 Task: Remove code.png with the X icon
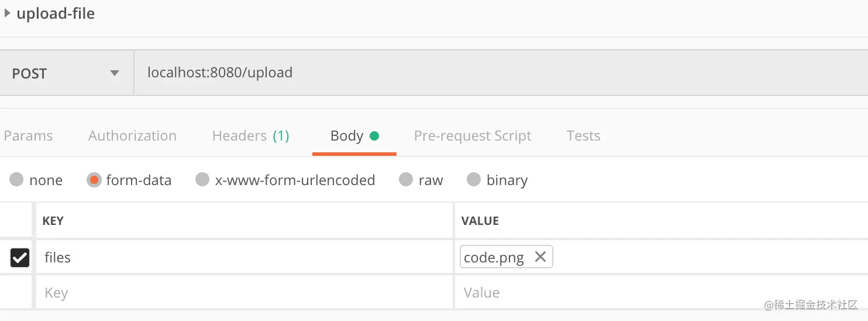coord(540,257)
